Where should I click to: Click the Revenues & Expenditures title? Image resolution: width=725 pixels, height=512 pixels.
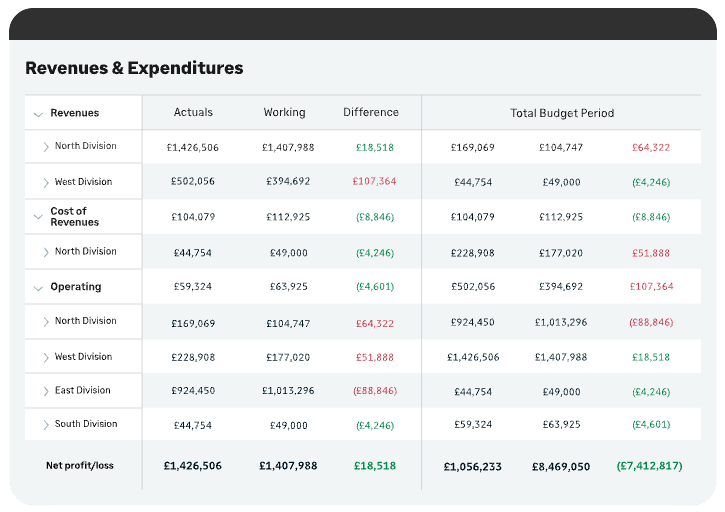coord(134,69)
